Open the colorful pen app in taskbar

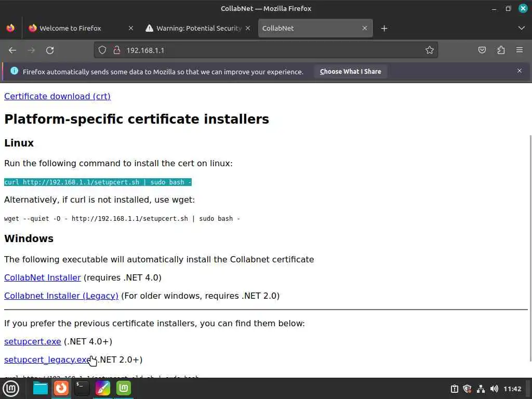coord(102,388)
